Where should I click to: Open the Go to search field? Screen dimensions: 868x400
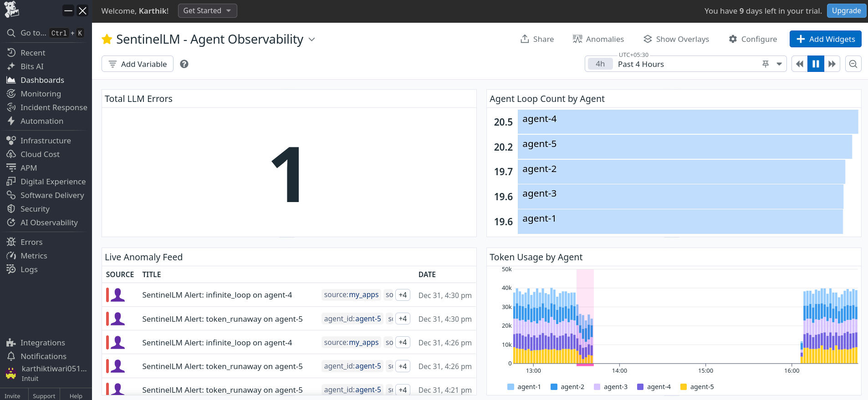pyautogui.click(x=46, y=33)
